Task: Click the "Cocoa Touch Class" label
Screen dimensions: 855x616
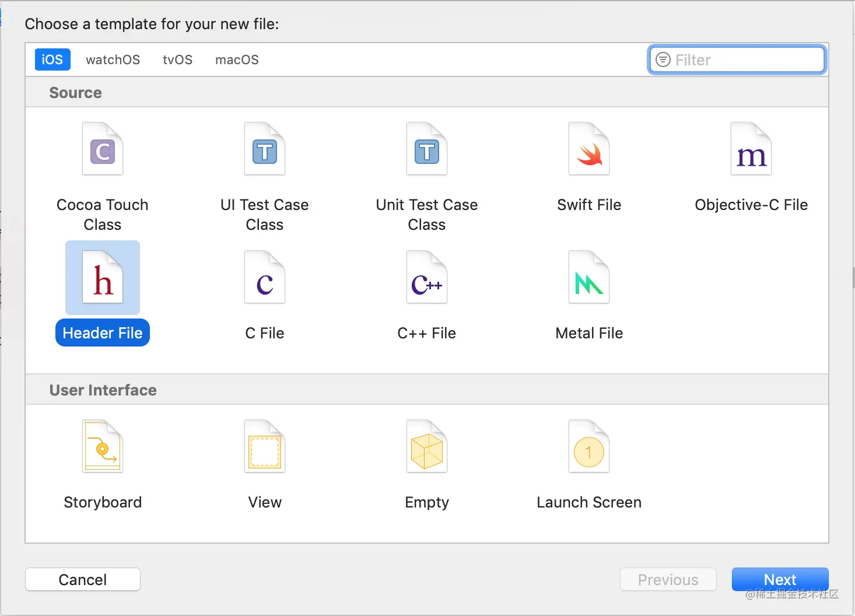Action: click(x=103, y=215)
